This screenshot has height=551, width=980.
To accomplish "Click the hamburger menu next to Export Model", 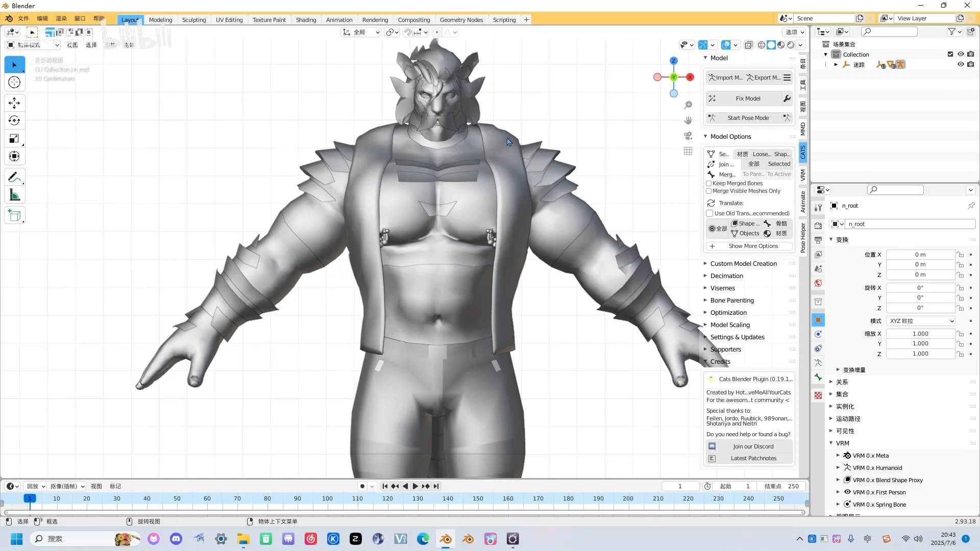I will 787,78.
